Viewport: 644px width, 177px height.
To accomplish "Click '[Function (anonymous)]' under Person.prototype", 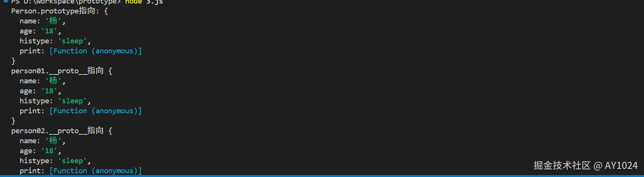I will [96, 51].
